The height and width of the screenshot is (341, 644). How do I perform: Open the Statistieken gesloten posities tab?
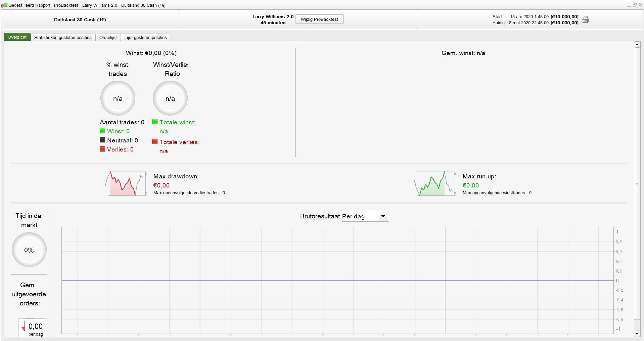click(x=63, y=37)
